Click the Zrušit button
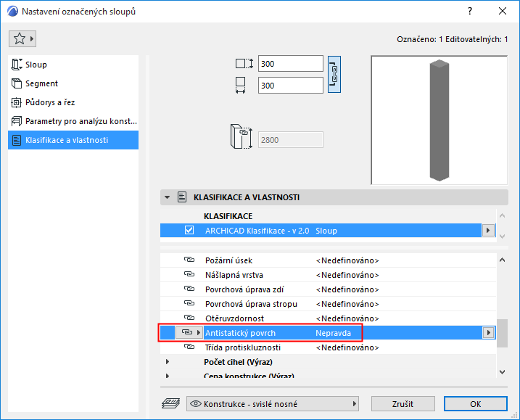 [403, 404]
